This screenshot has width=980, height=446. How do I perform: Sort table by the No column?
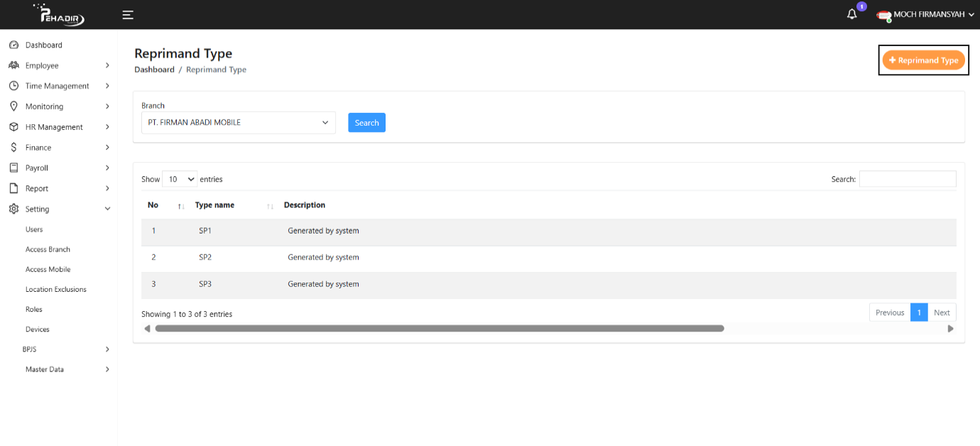point(181,206)
